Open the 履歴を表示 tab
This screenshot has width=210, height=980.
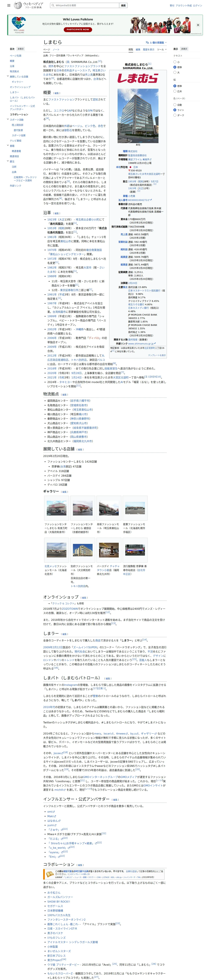coord(149,49)
